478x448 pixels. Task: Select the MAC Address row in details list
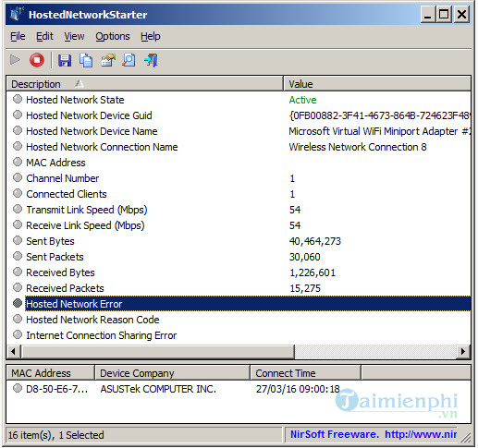click(239, 163)
